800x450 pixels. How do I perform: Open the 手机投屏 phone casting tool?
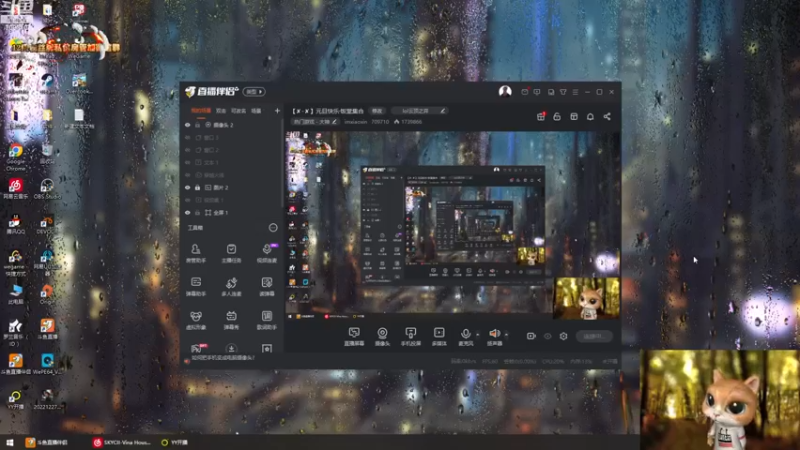411,337
